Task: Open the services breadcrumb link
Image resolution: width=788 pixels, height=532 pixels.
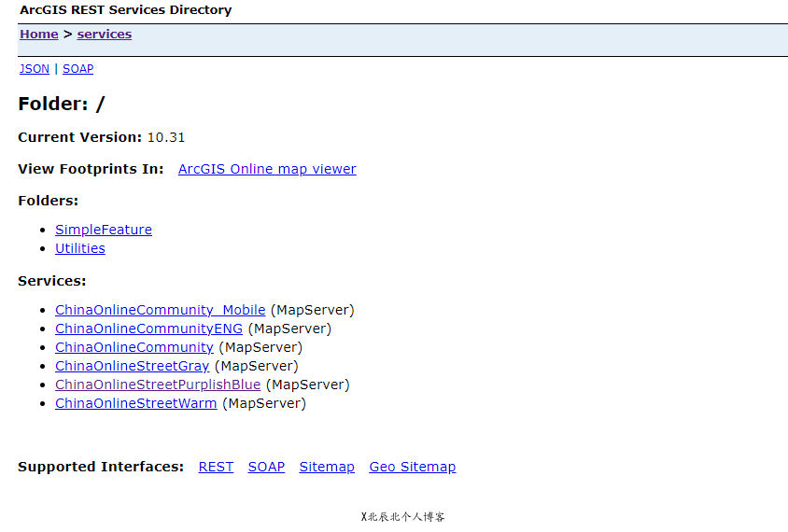Action: [x=104, y=35]
